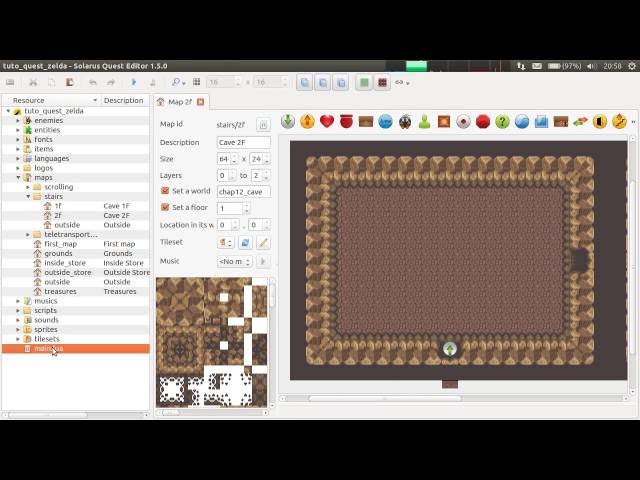The image size is (640, 480).
Task: Expand the tilesets folder
Action: point(18,339)
